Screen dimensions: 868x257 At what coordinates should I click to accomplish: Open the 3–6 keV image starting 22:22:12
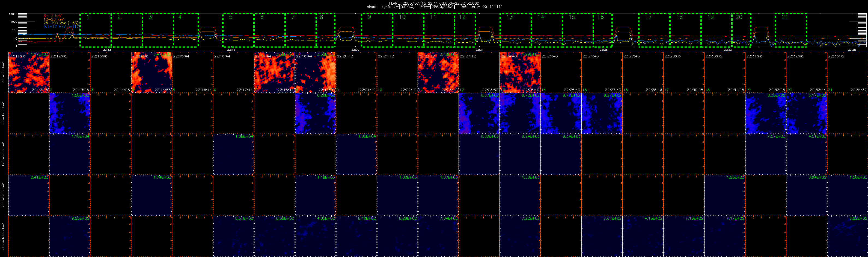click(x=438, y=72)
